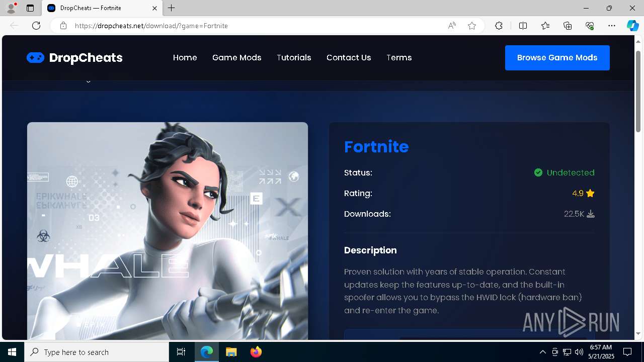Add page to favorites star icon
This screenshot has height=362, width=644.
pyautogui.click(x=472, y=26)
